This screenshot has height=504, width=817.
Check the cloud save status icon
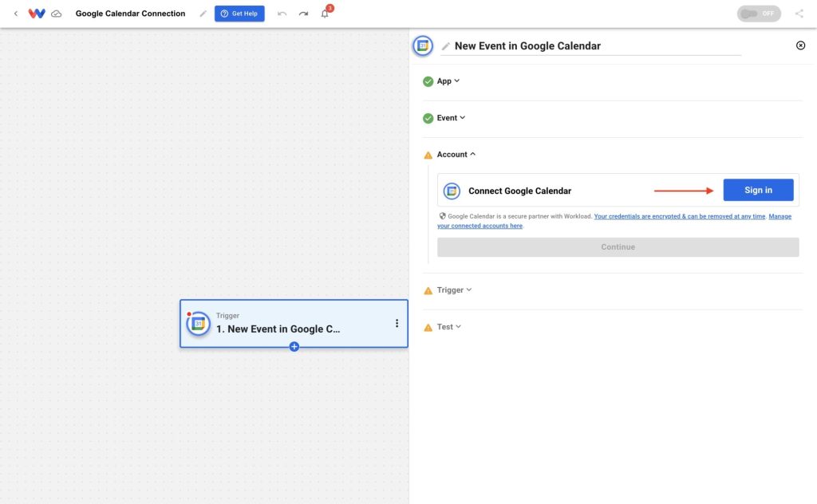click(x=57, y=14)
